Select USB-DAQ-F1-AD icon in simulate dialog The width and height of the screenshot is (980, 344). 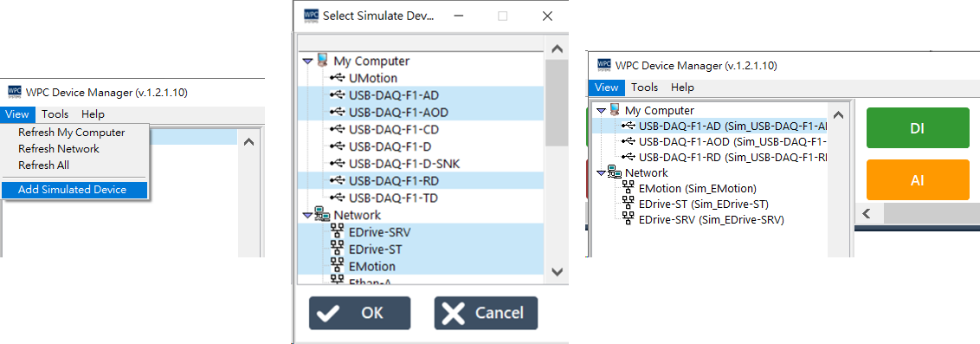click(337, 95)
